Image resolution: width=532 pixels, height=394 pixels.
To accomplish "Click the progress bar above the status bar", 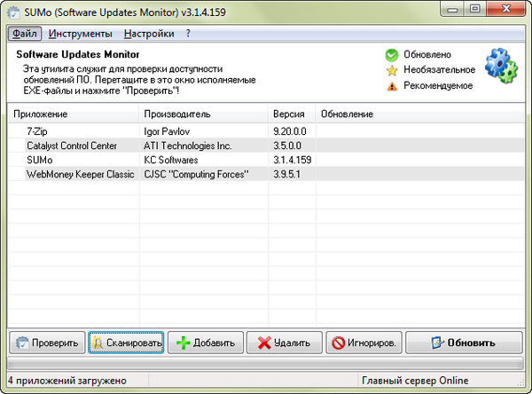I will (266, 364).
